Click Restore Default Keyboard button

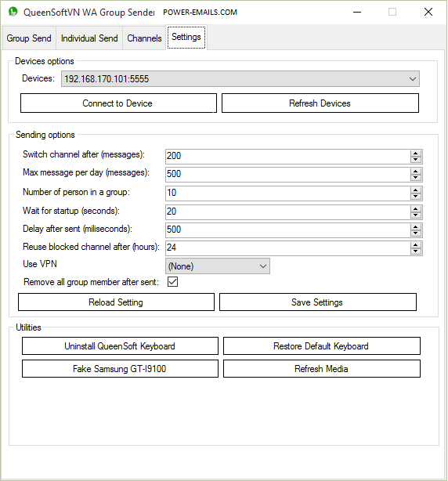[x=321, y=346]
